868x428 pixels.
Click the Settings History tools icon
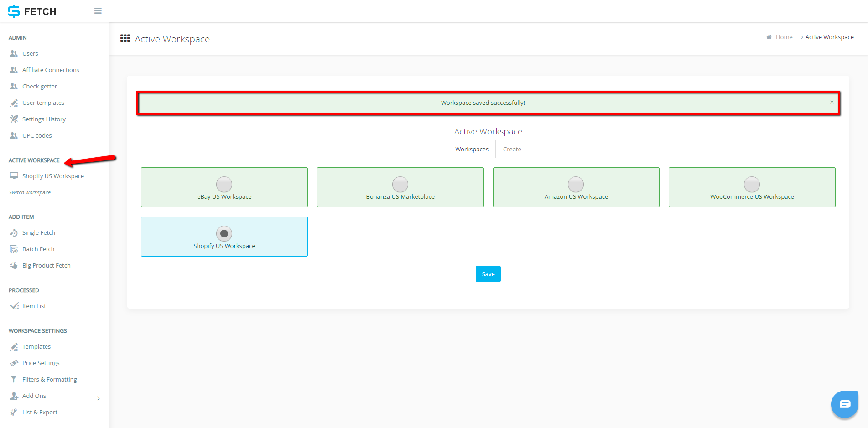click(14, 119)
